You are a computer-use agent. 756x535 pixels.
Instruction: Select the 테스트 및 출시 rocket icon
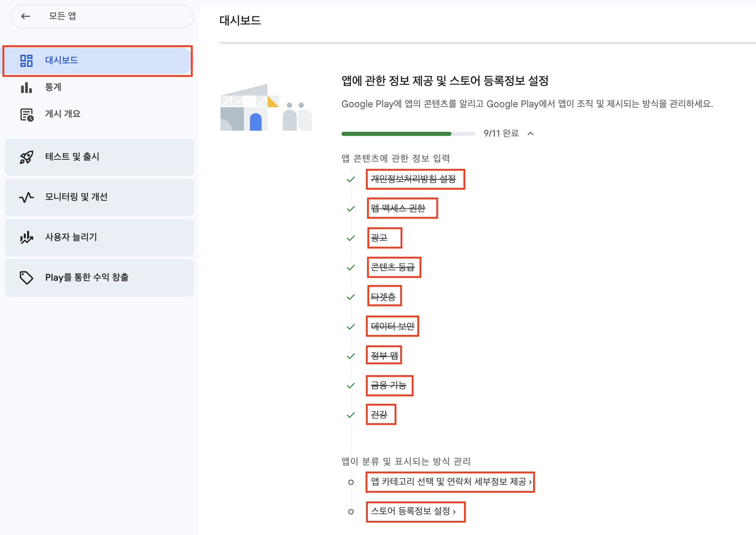(x=26, y=157)
